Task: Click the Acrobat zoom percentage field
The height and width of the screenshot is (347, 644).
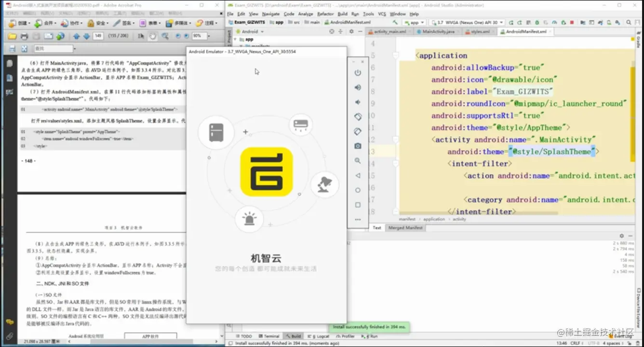Action: 199,36
